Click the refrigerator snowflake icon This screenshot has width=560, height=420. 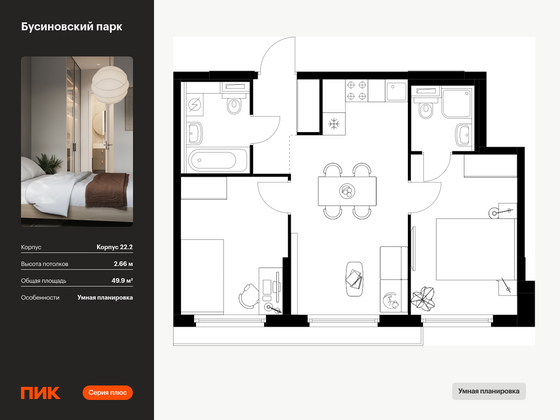click(334, 124)
